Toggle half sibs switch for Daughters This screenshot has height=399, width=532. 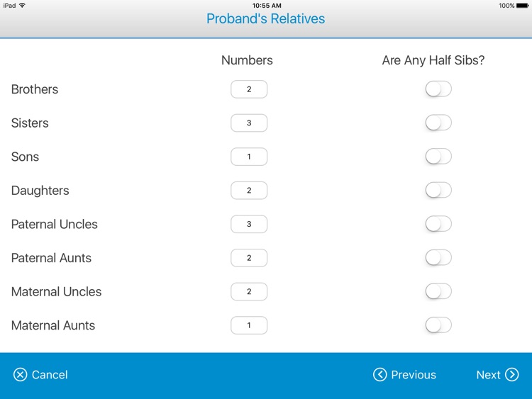click(x=438, y=190)
